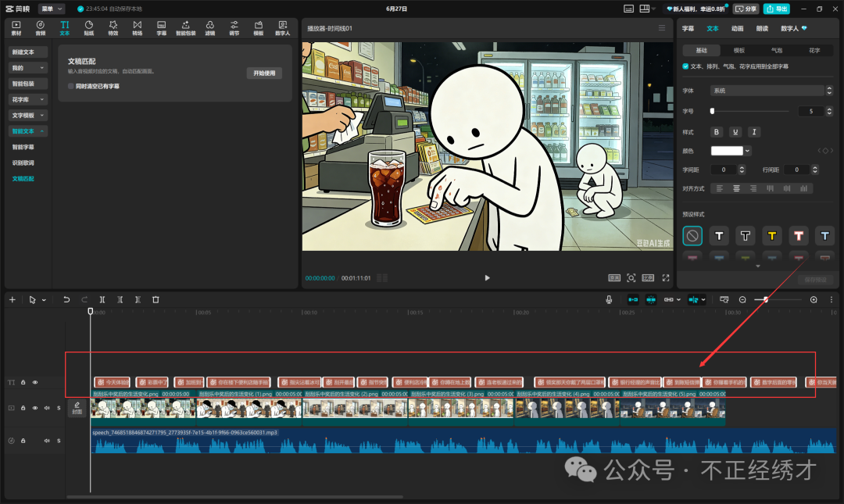
Task: Open the 字幕 captions toolbar panel
Action: click(162, 28)
